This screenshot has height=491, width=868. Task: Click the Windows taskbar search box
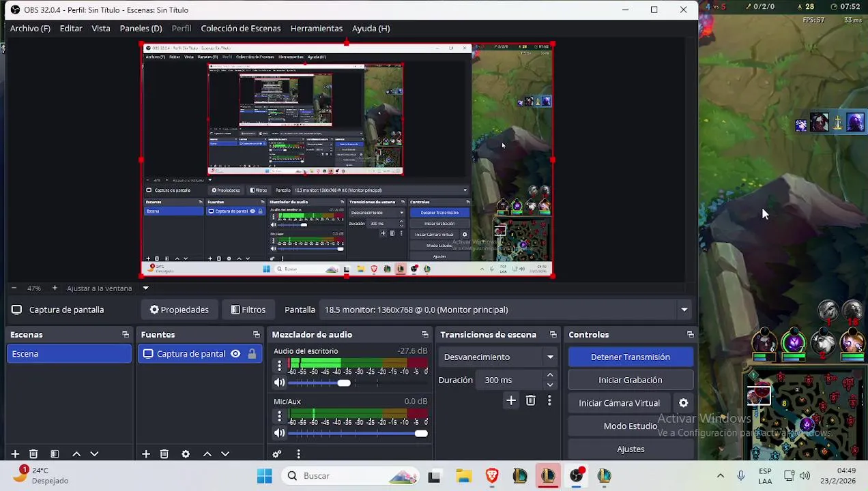click(351, 476)
